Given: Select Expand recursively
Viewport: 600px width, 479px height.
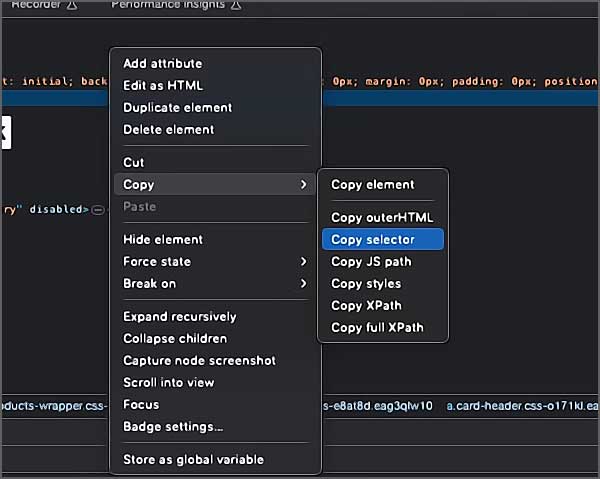Looking at the screenshot, I should 215,316.
